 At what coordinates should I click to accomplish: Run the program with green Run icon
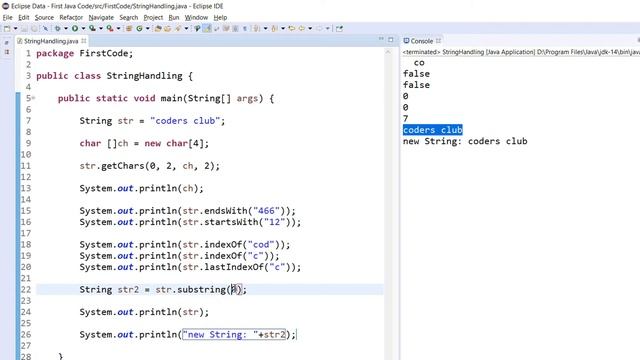point(75,29)
